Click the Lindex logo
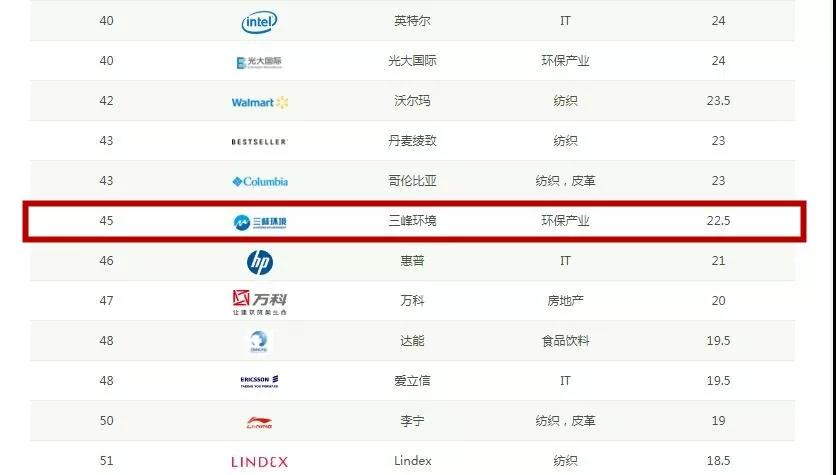Viewport: 836px width, 475px height. tap(259, 461)
